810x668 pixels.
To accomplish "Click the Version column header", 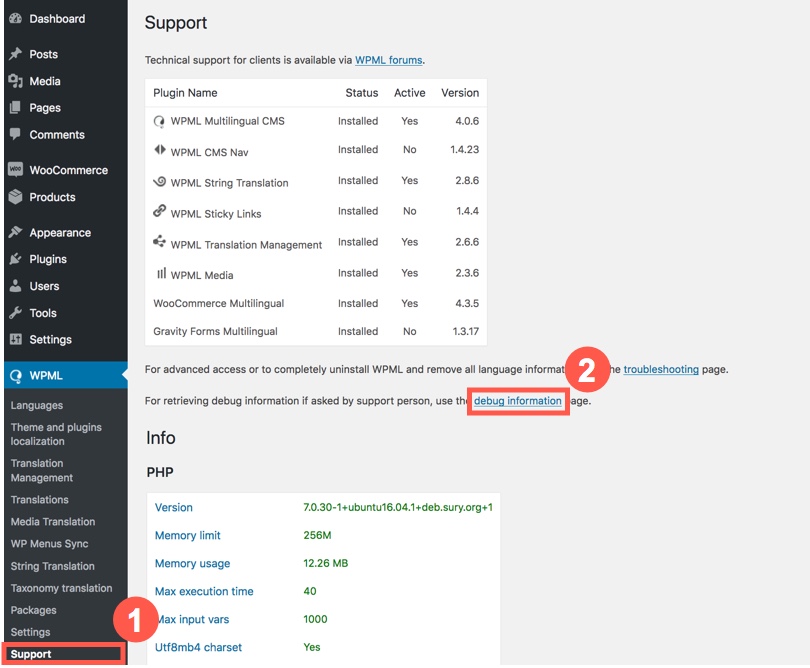I will (460, 93).
